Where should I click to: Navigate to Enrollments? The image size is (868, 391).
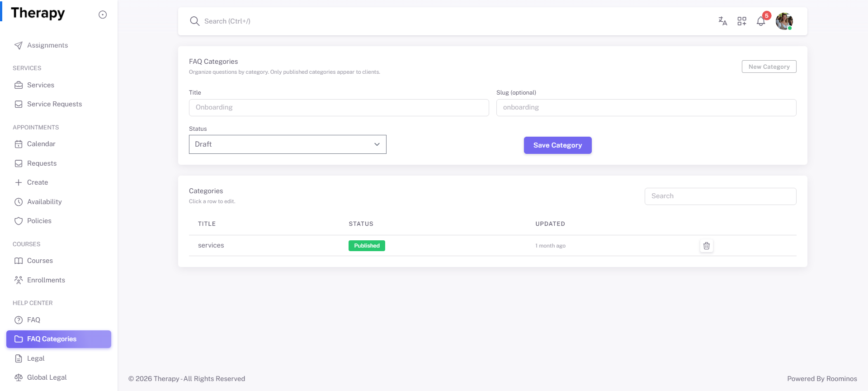point(59,280)
